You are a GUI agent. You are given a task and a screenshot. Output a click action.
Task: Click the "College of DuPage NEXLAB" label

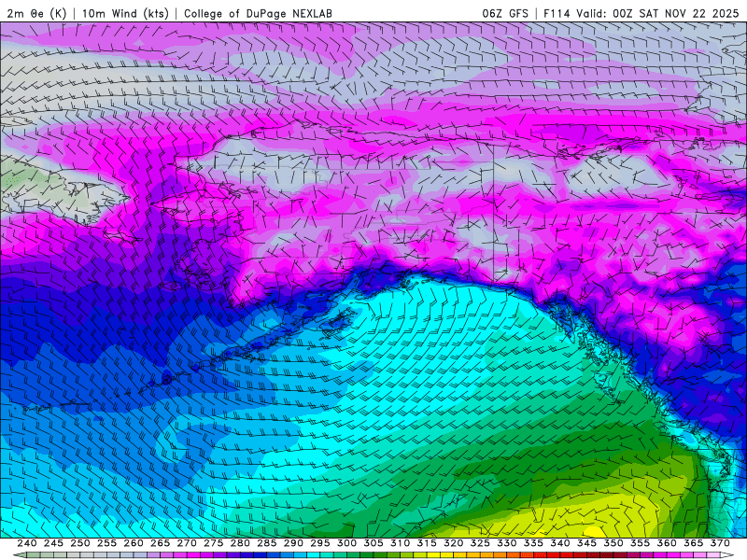pyautogui.click(x=258, y=13)
